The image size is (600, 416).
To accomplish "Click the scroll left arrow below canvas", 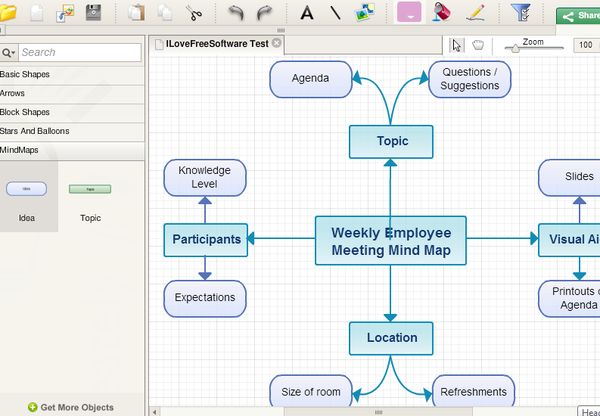I will click(155, 412).
